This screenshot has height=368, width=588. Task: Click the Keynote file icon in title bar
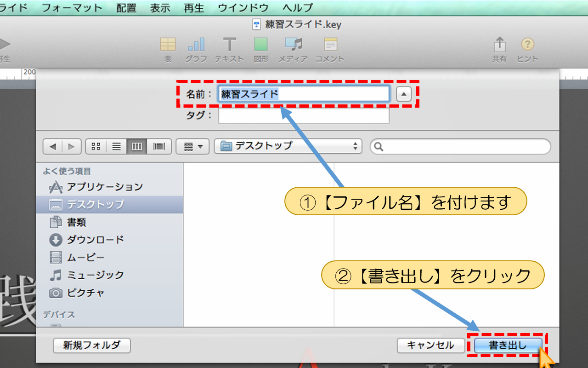pyautogui.click(x=257, y=24)
